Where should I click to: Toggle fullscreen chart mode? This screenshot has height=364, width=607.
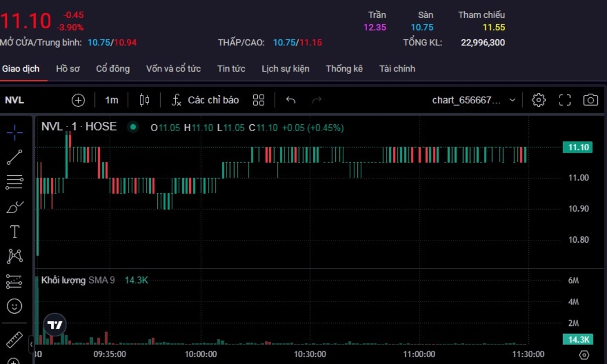(565, 100)
